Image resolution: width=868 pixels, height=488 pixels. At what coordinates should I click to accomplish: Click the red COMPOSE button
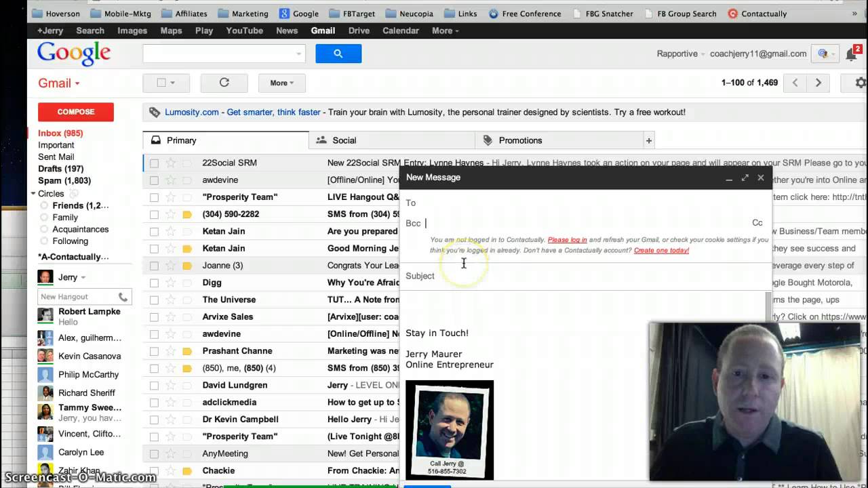coord(76,112)
